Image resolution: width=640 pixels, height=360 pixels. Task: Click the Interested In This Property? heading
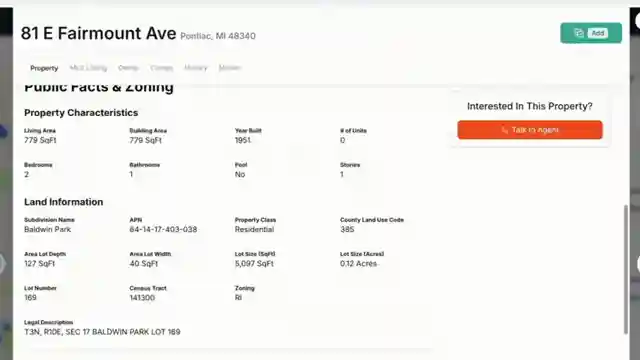point(529,106)
